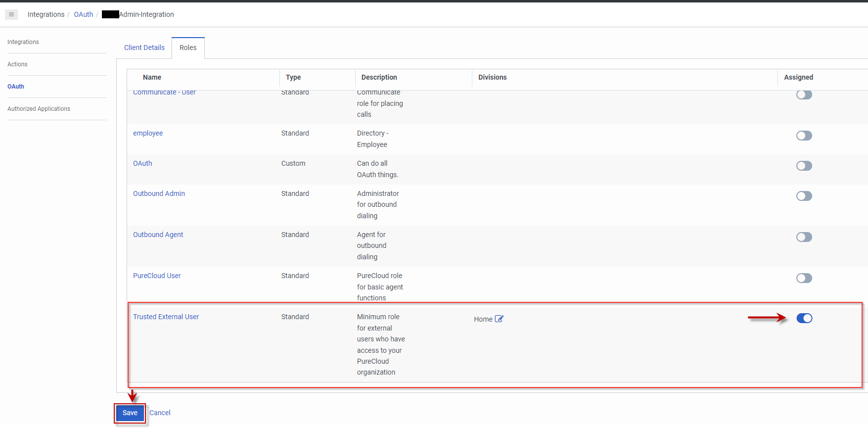Open the PureCloud User role link
Screen dimensions: 868x430
(x=157, y=276)
